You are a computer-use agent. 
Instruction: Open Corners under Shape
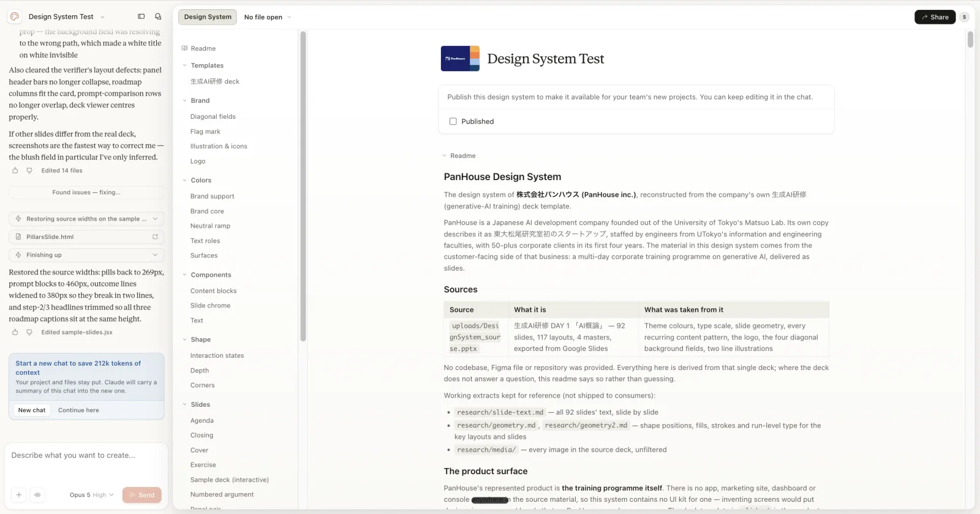[x=202, y=385]
